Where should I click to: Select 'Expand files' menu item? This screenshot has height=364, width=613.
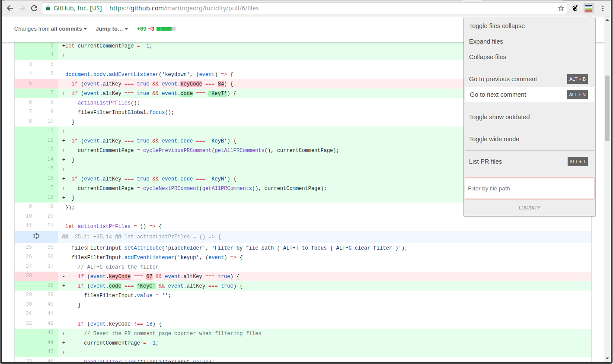pos(486,41)
